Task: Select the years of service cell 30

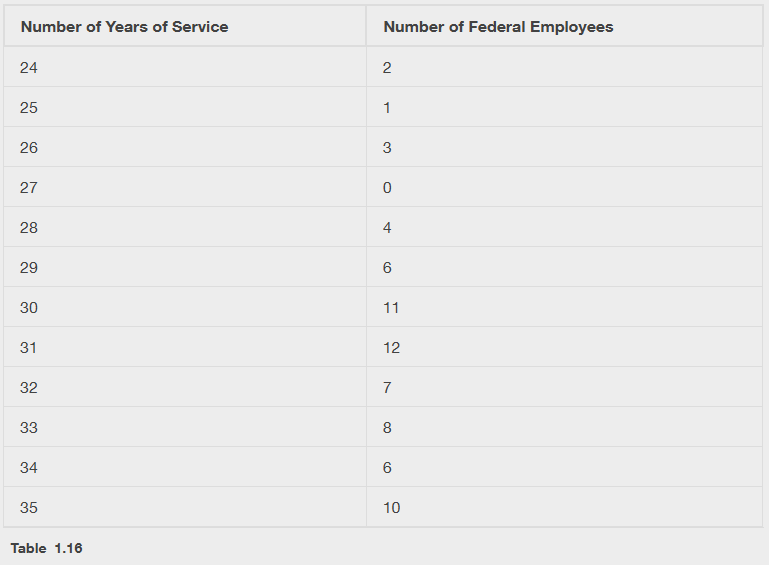Action: tap(29, 308)
